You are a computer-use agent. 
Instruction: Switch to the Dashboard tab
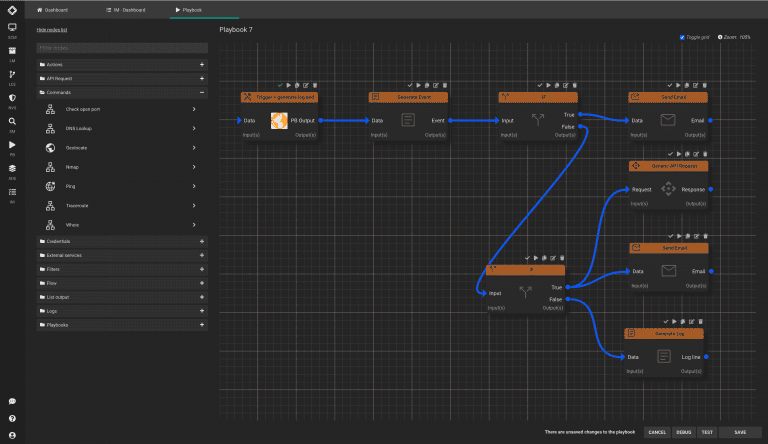[52, 10]
